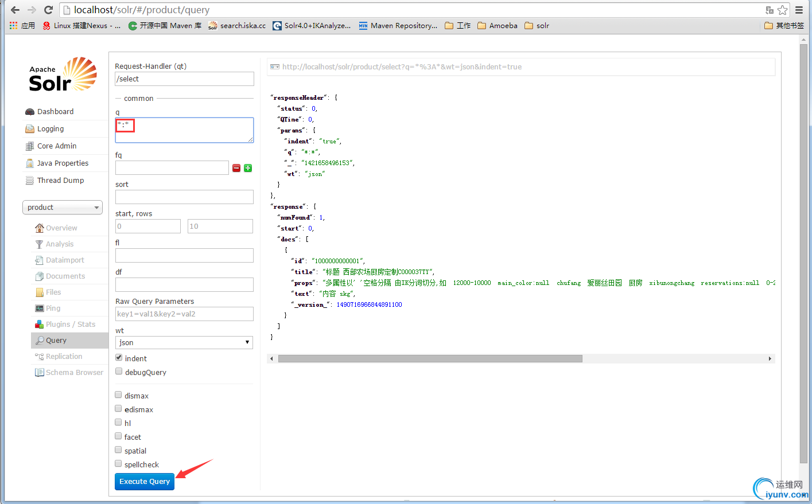This screenshot has height=504, width=812.
Task: Focus the Request-Handler /select field
Action: [184, 79]
